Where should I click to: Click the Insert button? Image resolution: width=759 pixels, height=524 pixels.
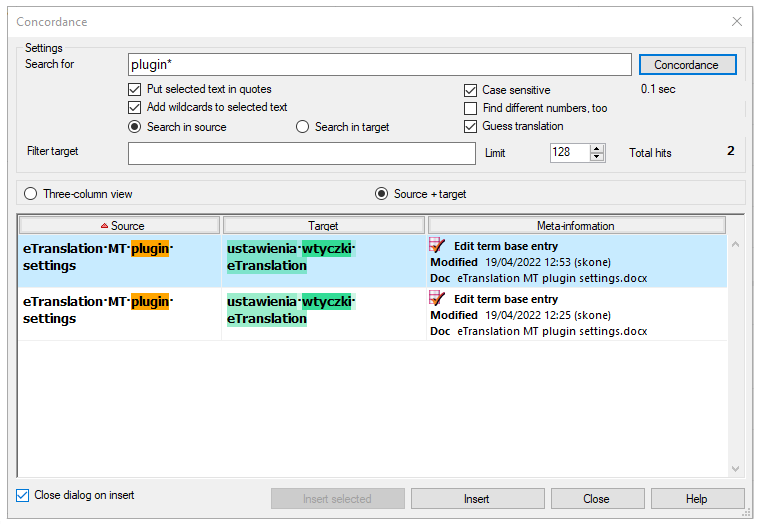pos(477,499)
